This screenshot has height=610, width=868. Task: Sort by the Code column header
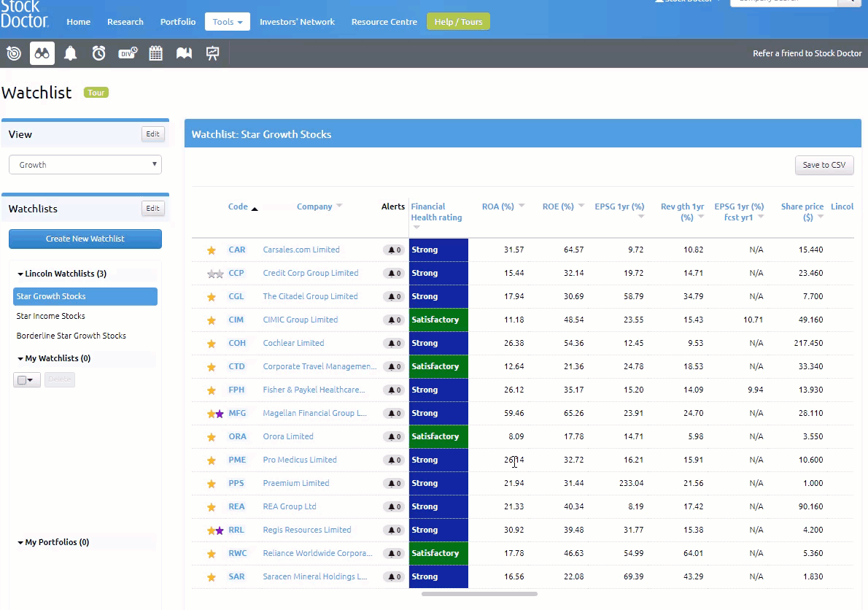(x=238, y=206)
